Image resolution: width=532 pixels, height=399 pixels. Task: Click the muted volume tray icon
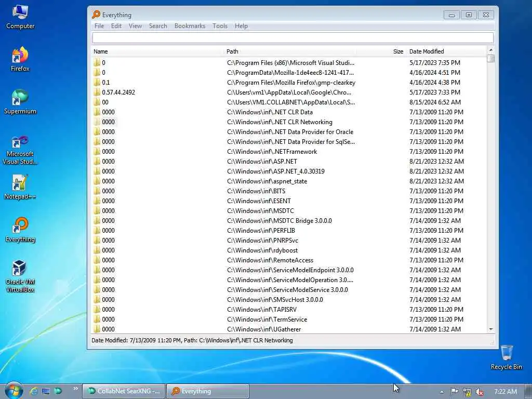(x=479, y=392)
